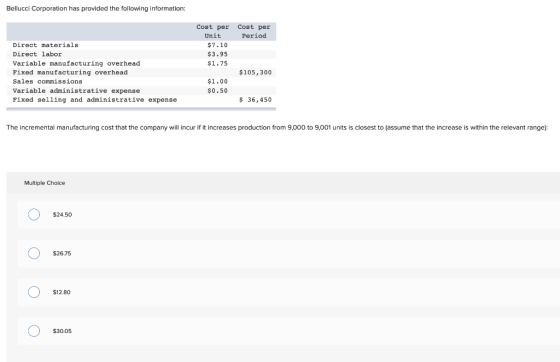This screenshot has height=362, width=560.
Task: Click the $105,300 fixed manufacturing overhead value
Action: click(x=255, y=72)
